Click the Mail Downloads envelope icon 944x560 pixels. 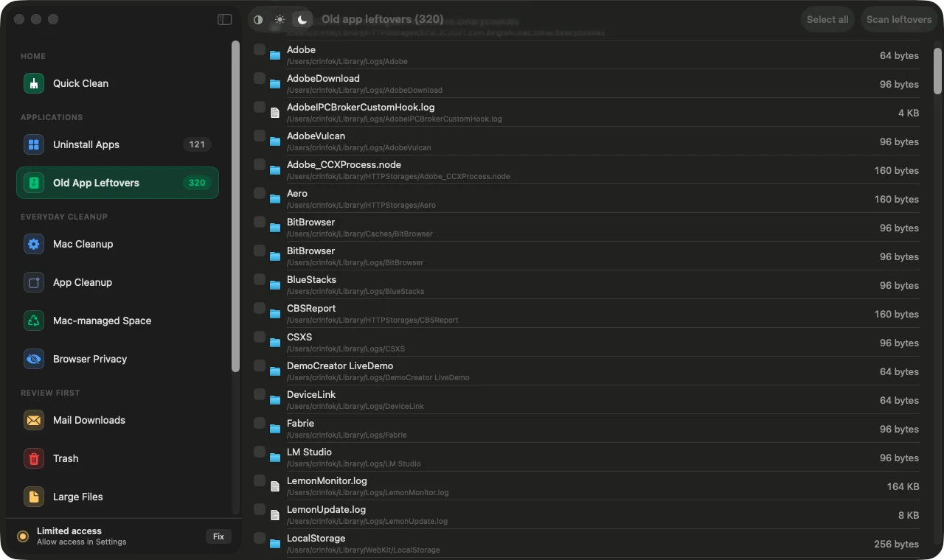[x=34, y=420]
